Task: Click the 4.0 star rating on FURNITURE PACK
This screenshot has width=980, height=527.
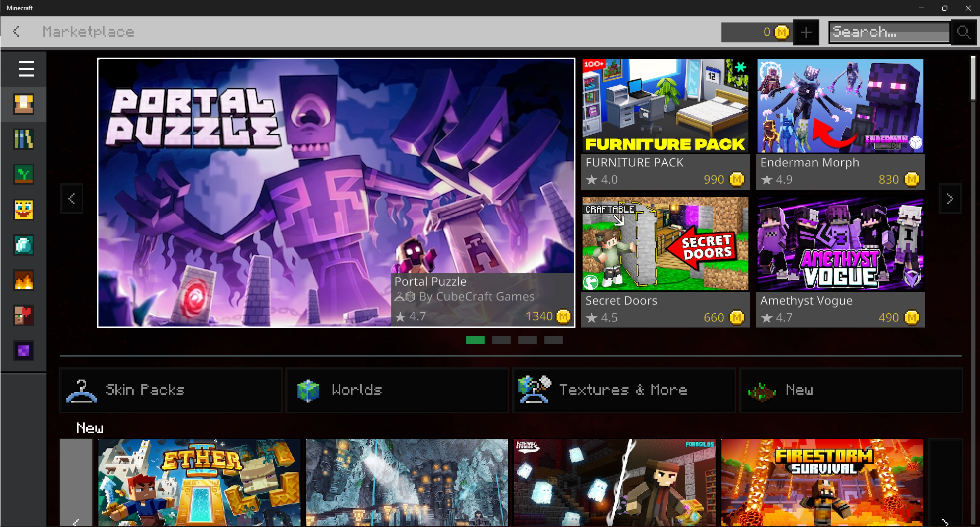Action: pos(602,180)
